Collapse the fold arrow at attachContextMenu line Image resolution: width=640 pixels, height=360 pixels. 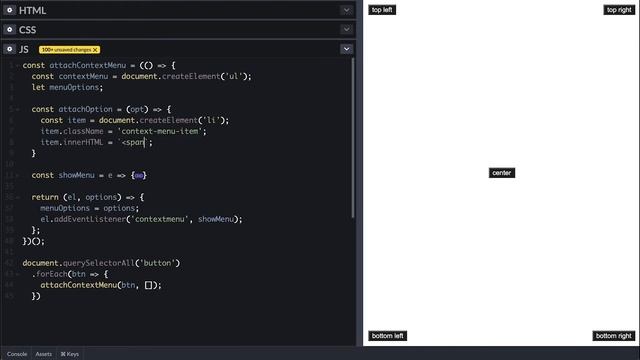pyautogui.click(x=17, y=65)
